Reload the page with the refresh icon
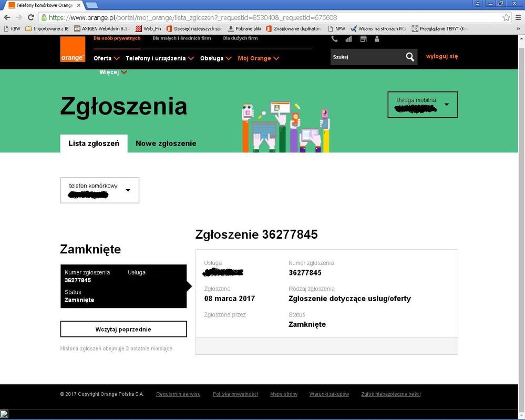This screenshot has width=525, height=420. (32, 17)
